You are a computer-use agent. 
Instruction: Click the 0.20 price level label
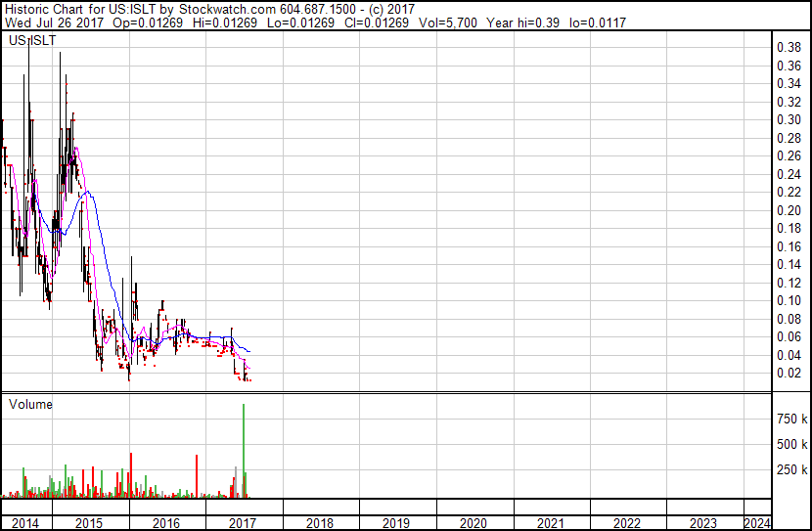click(788, 210)
